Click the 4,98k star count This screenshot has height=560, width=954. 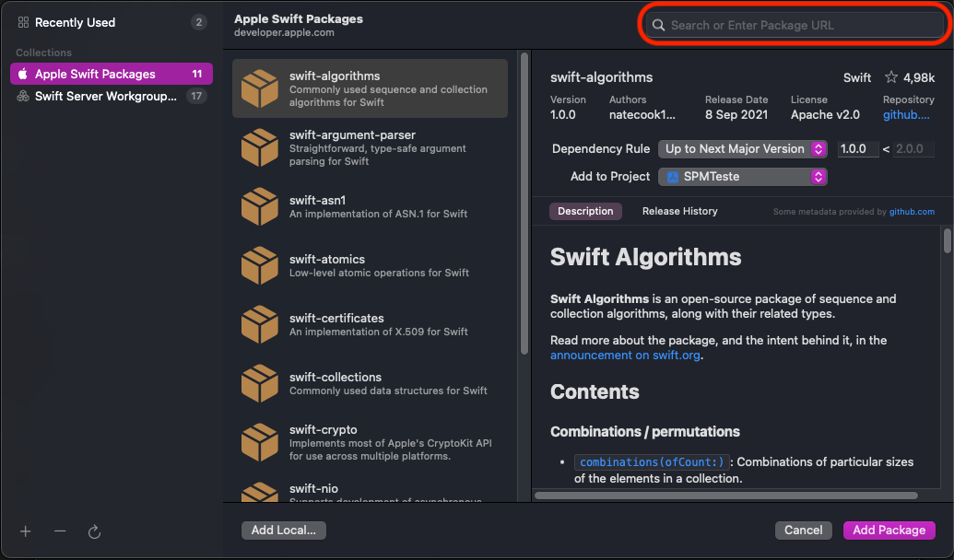coord(919,77)
